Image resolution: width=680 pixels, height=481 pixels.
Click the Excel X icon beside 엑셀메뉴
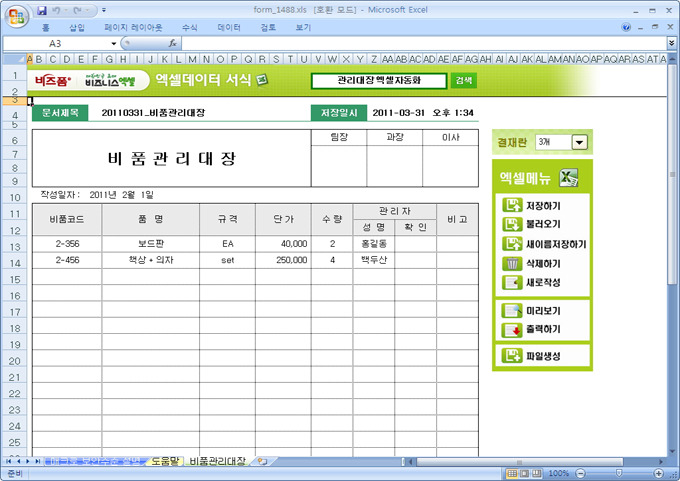(x=569, y=177)
